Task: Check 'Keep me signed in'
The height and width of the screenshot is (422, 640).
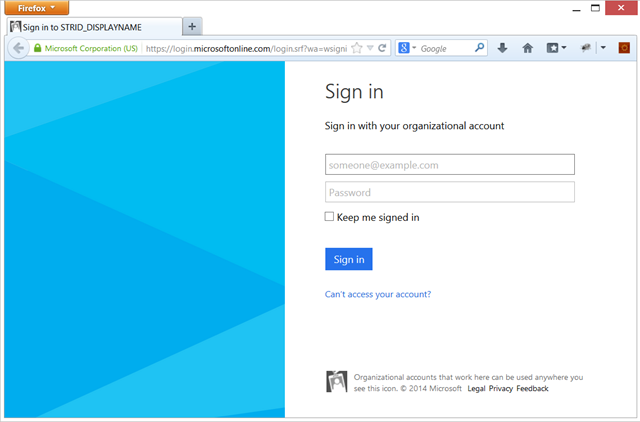Action: [329, 216]
